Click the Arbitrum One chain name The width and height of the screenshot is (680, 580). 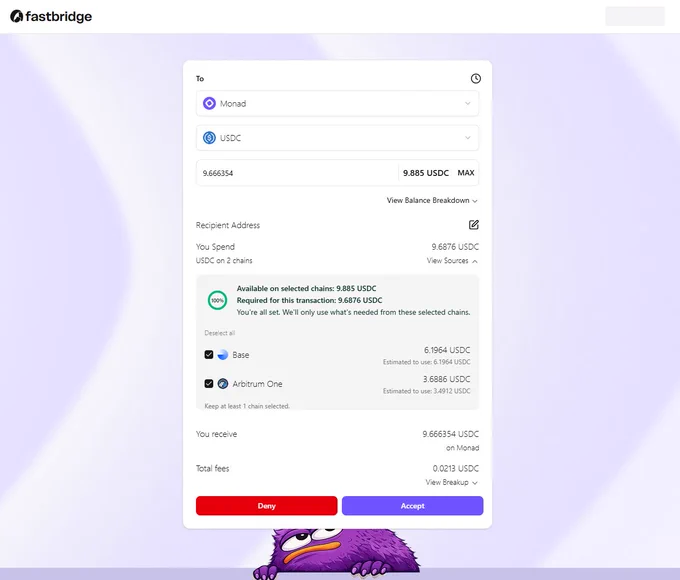(257, 384)
